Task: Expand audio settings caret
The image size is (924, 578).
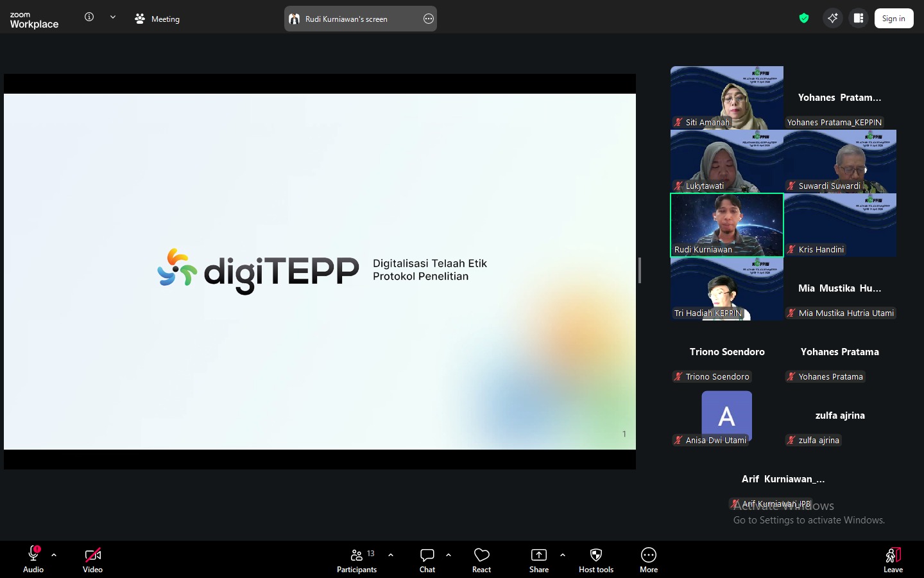Action: [54, 555]
